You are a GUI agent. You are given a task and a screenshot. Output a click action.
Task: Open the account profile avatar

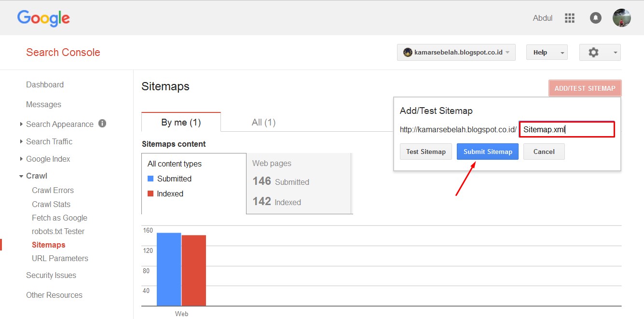pyautogui.click(x=622, y=18)
